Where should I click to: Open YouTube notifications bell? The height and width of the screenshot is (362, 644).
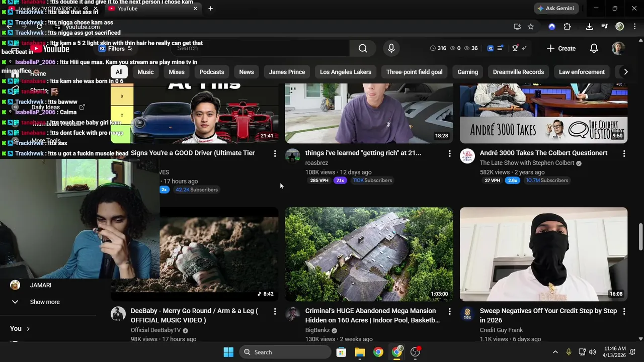594,48
